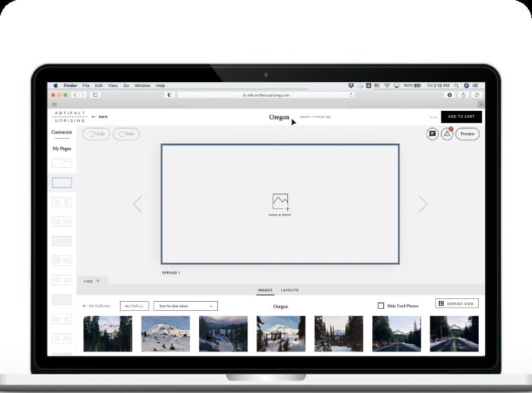Select the fourth gallery photo of mountain
Viewport: 532px width, 393px height.
click(x=281, y=333)
